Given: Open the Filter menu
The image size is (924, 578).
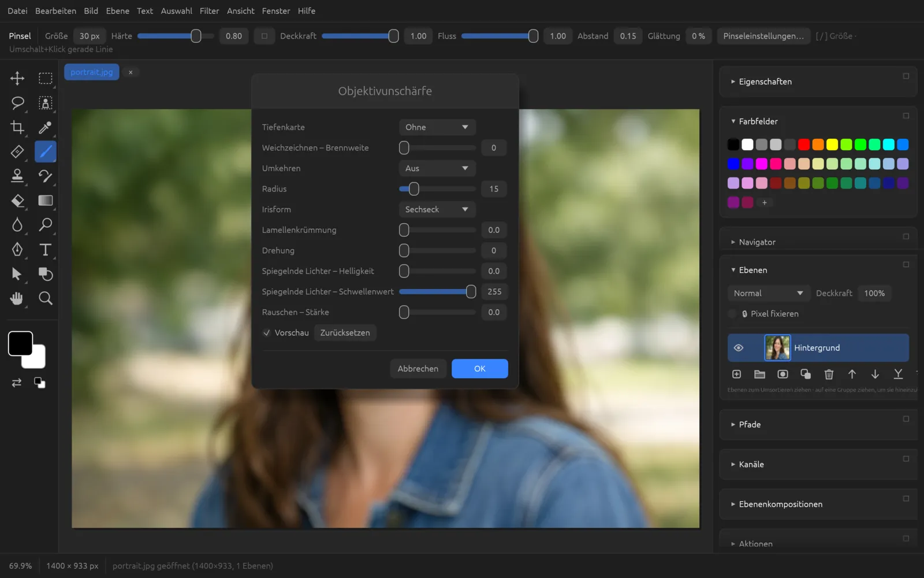Looking at the screenshot, I should 209,11.
